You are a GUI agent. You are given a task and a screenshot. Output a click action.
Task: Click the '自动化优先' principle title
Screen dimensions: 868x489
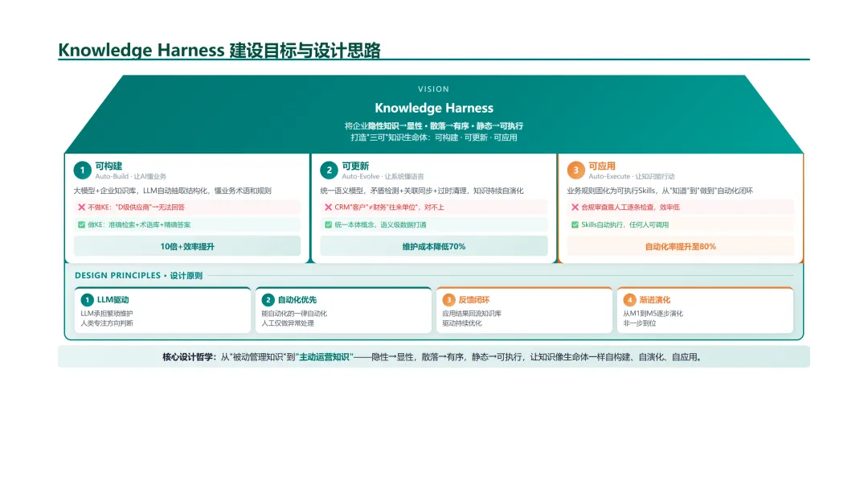click(x=297, y=300)
